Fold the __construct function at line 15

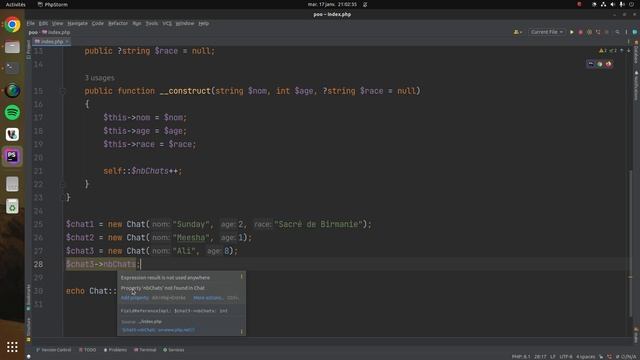coord(63,91)
